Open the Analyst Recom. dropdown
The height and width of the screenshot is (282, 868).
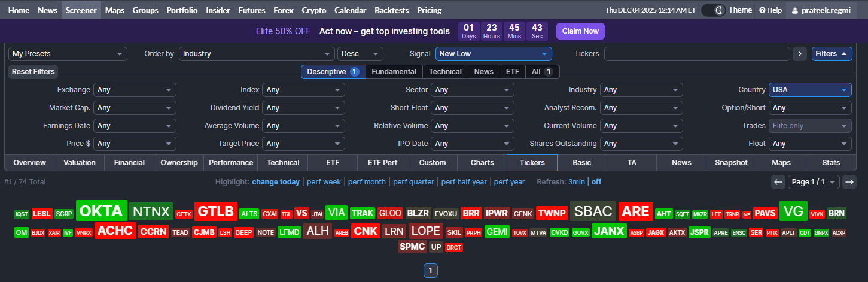coord(641,108)
